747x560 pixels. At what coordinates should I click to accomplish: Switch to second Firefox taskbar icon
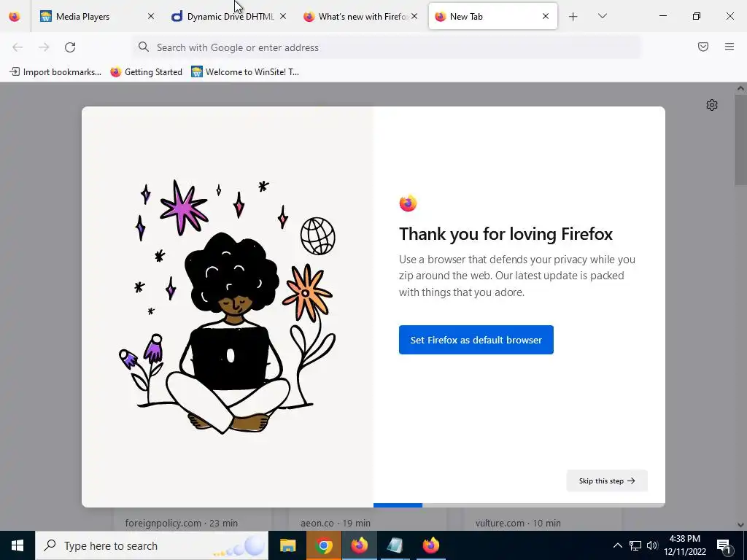430,545
